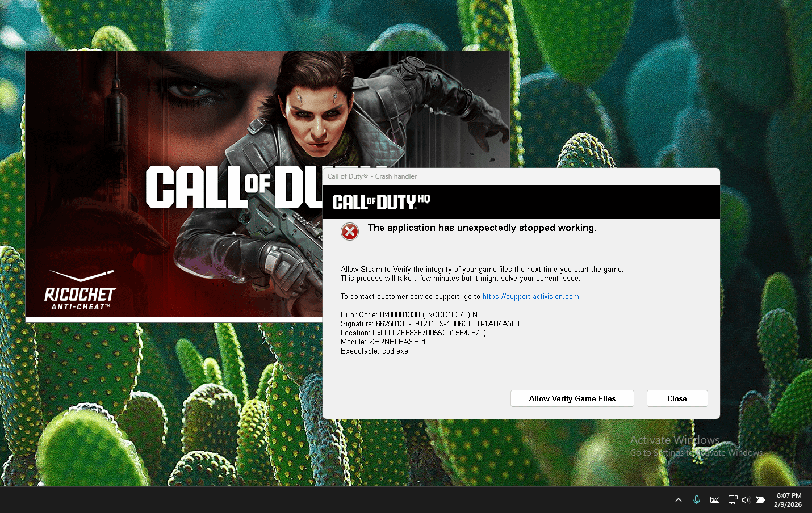This screenshot has width=812, height=513.
Task: Open network settings from tray icon
Action: (733, 500)
